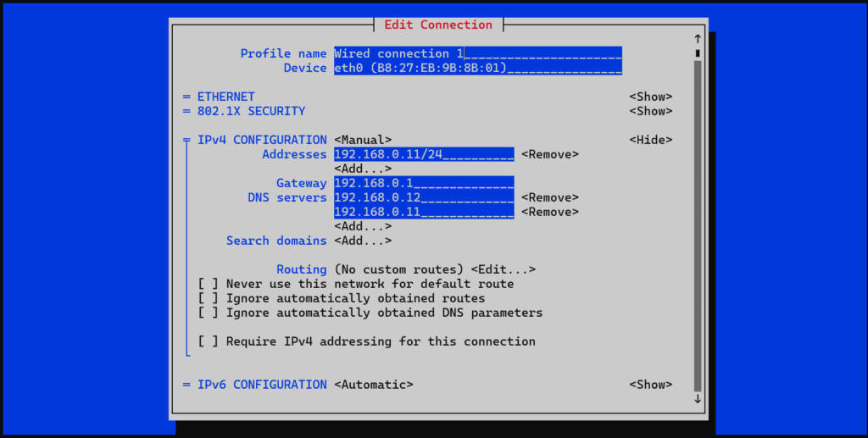Open the IPv6 method dropdown showing Automatic

[373, 385]
